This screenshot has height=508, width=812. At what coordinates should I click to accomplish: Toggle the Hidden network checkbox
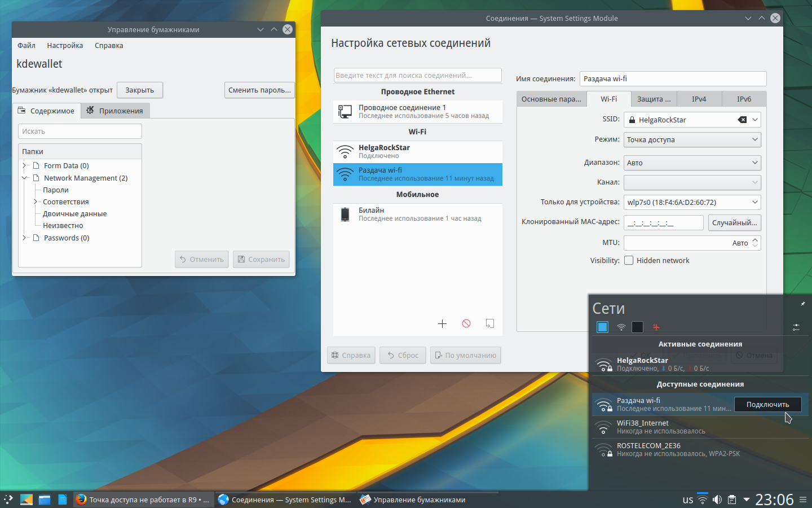pyautogui.click(x=629, y=260)
